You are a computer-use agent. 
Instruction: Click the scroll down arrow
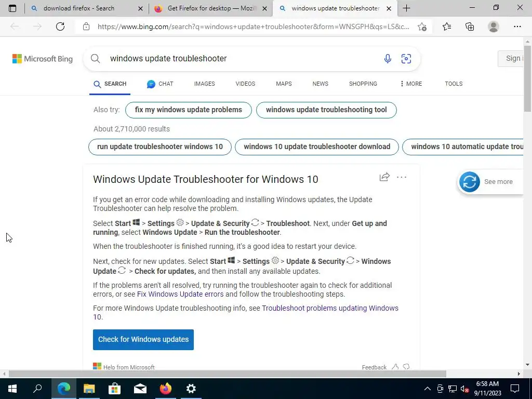pyautogui.click(x=527, y=365)
